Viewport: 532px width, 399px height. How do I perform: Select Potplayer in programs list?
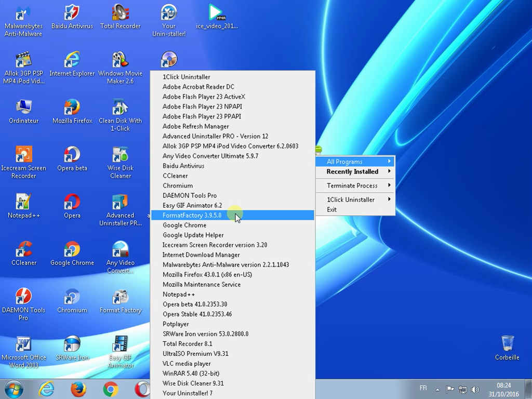pyautogui.click(x=233, y=324)
